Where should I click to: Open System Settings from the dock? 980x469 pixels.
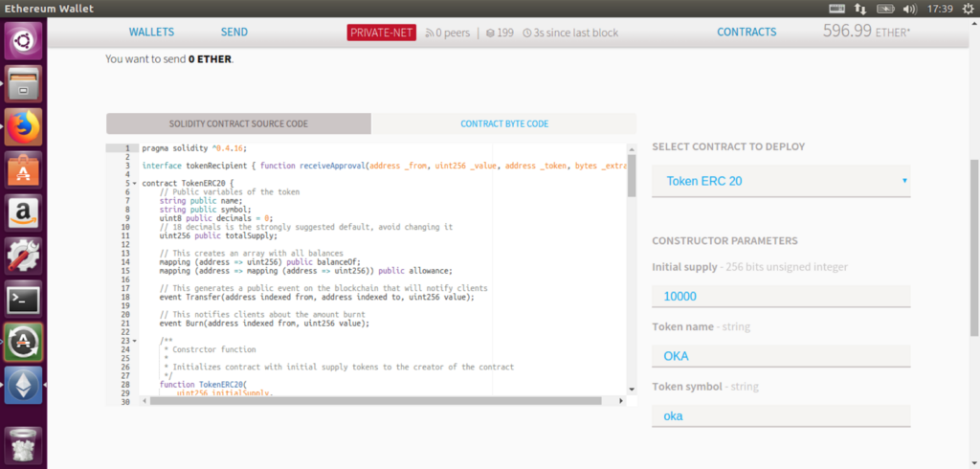click(x=23, y=256)
